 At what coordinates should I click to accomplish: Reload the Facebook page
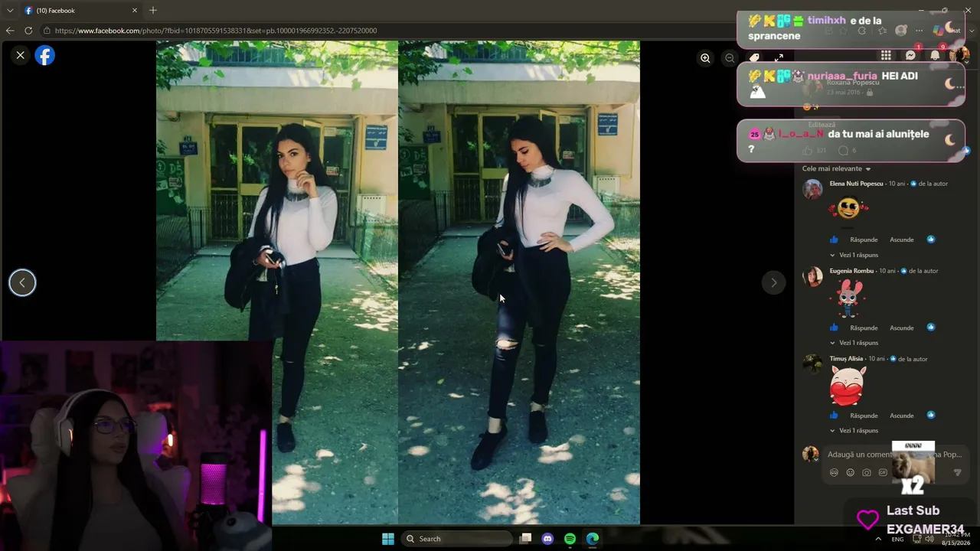(x=28, y=31)
